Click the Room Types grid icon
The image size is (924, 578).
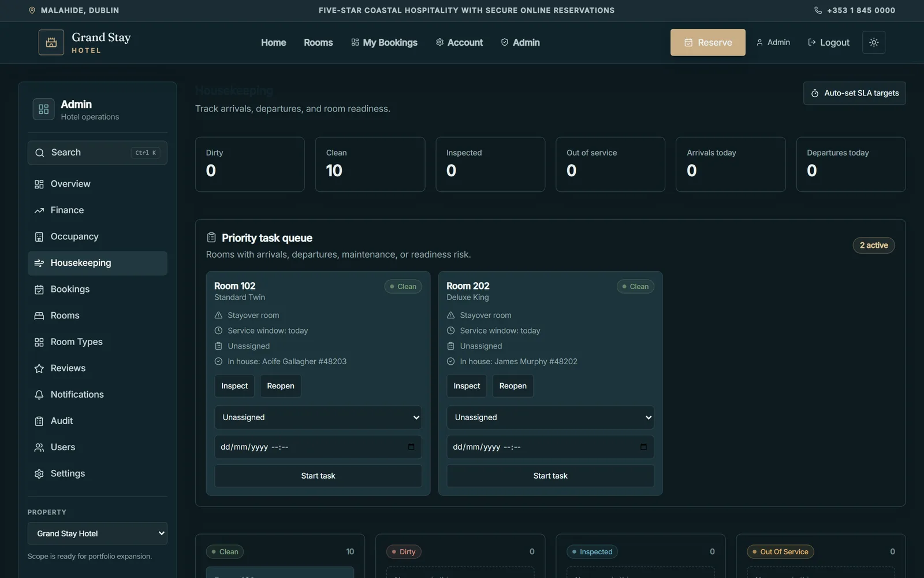click(39, 342)
